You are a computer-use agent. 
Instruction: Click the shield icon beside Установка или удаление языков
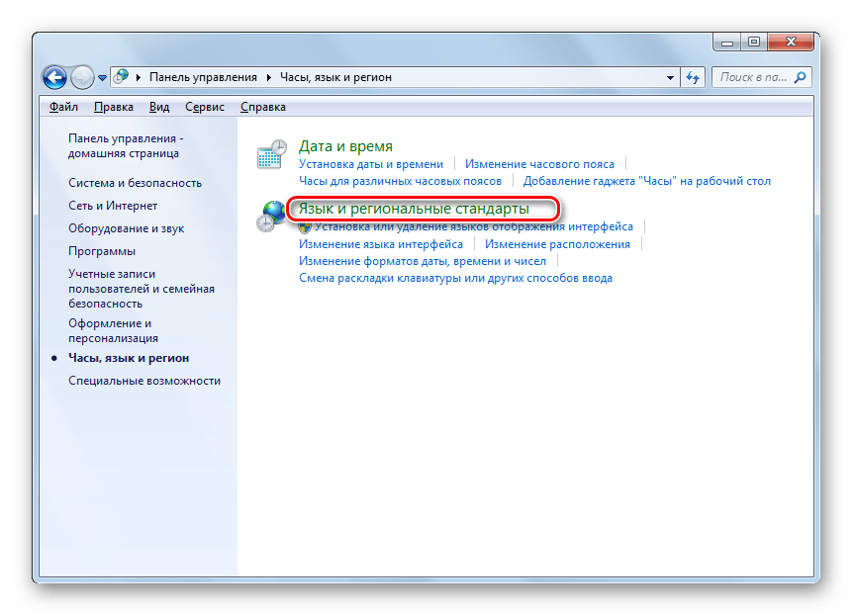click(305, 226)
